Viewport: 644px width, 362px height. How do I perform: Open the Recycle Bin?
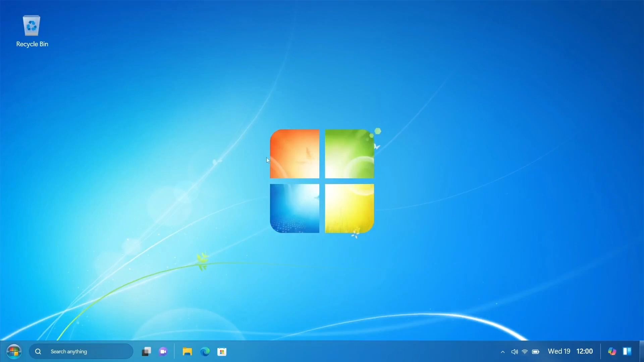[x=31, y=25]
